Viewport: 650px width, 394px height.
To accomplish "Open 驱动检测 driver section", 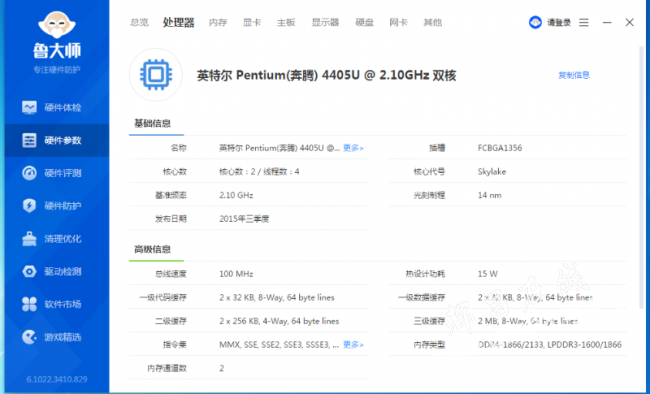I will coord(57,271).
